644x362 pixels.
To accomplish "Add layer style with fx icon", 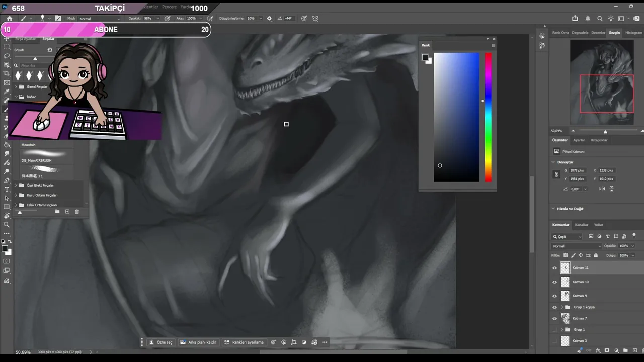I will click(598, 350).
